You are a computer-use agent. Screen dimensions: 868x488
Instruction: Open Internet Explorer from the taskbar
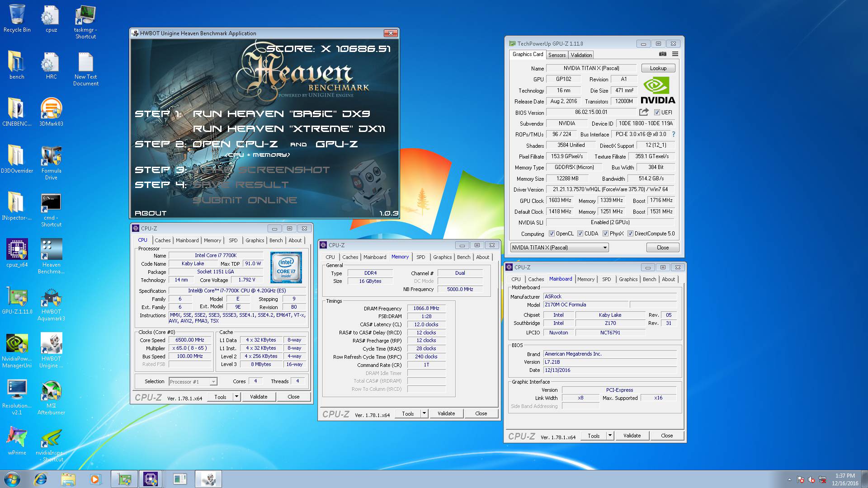pyautogui.click(x=41, y=479)
